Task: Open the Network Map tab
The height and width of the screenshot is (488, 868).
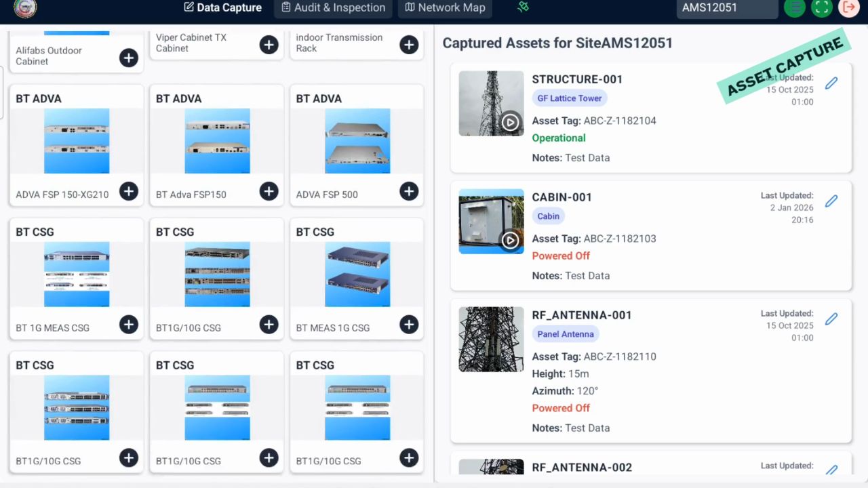Action: 445,7
